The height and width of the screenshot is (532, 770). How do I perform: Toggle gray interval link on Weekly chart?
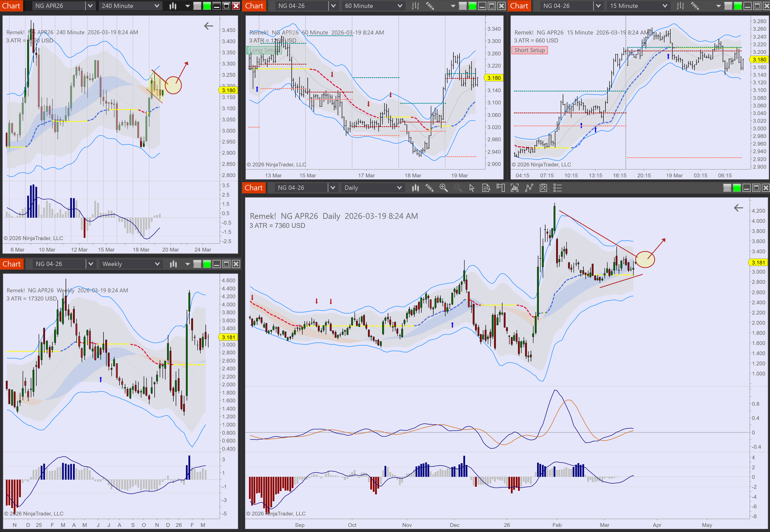197,264
